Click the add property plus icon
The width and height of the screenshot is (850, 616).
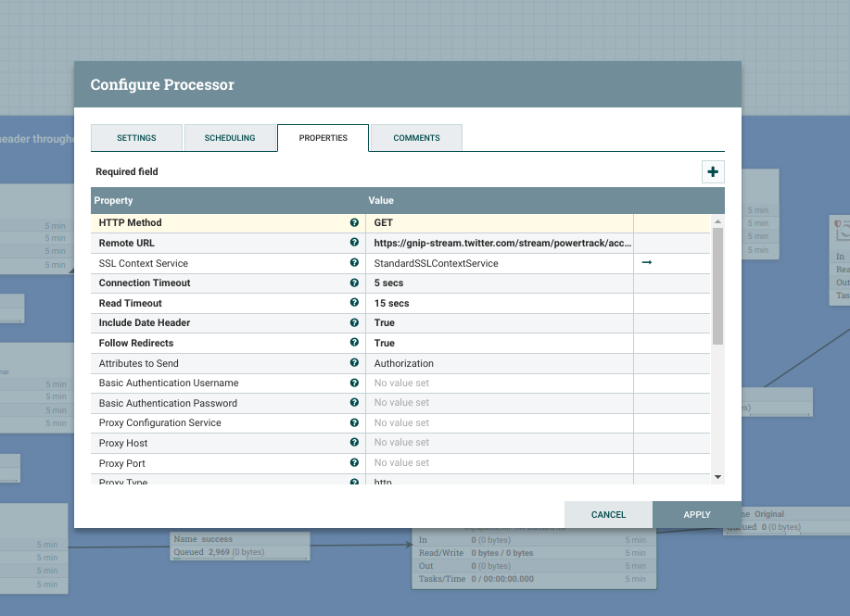[x=712, y=171]
